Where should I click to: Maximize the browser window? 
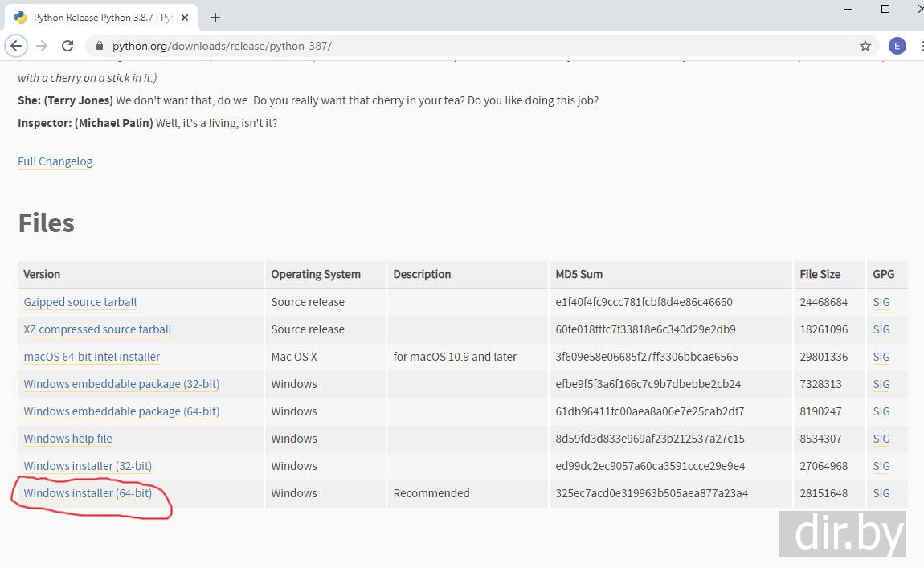885,9
